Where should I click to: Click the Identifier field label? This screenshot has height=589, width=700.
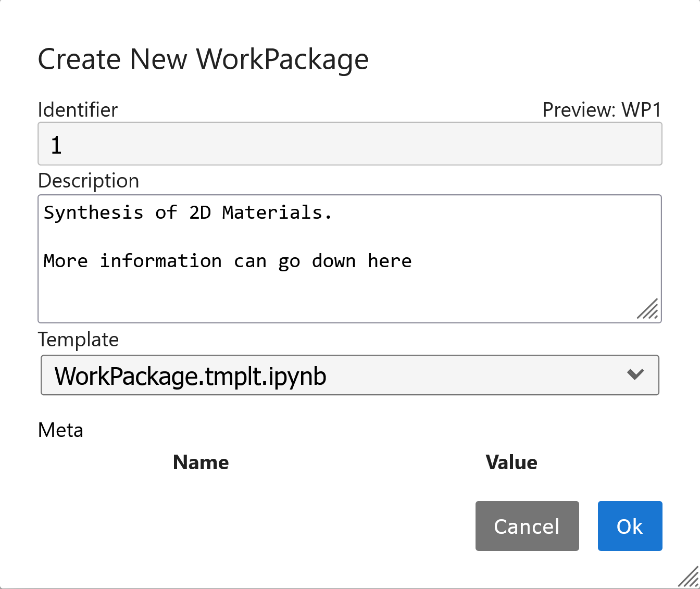[78, 110]
